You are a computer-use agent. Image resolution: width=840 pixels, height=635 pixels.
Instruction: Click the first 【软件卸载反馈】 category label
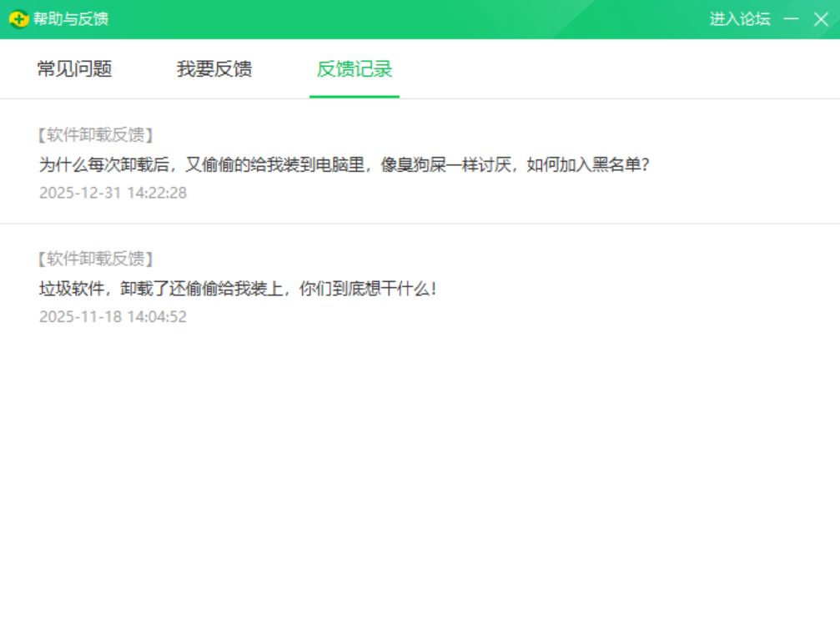tap(96, 134)
